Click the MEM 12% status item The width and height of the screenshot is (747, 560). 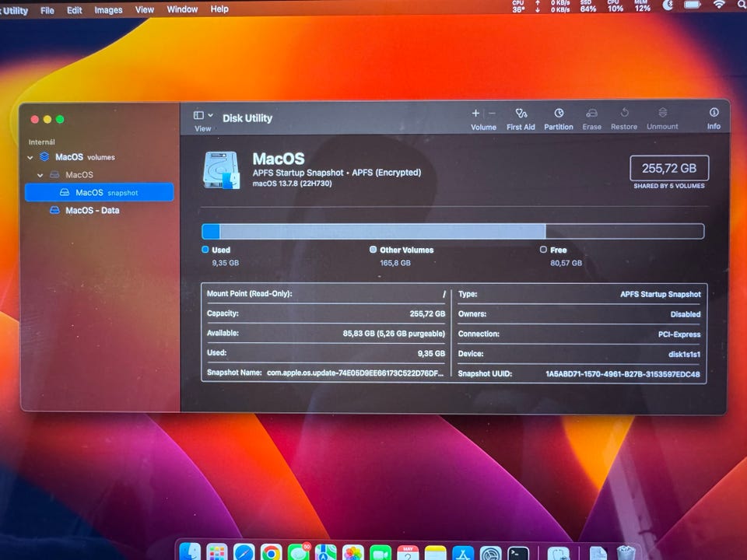click(642, 5)
